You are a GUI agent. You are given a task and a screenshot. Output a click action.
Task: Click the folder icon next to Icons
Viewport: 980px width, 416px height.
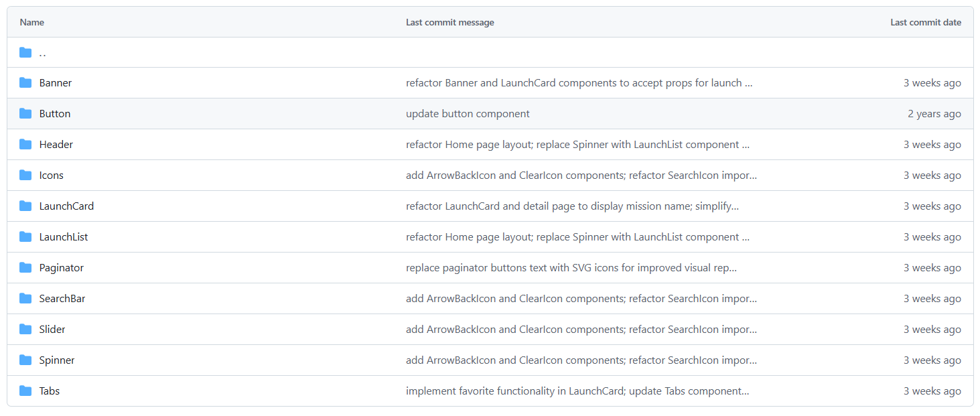[25, 176]
